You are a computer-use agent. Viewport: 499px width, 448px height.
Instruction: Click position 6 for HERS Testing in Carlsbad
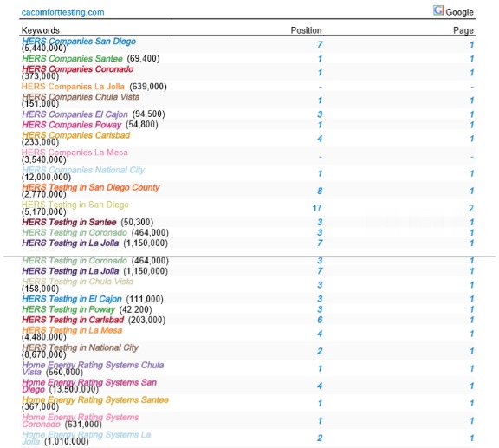320,320
